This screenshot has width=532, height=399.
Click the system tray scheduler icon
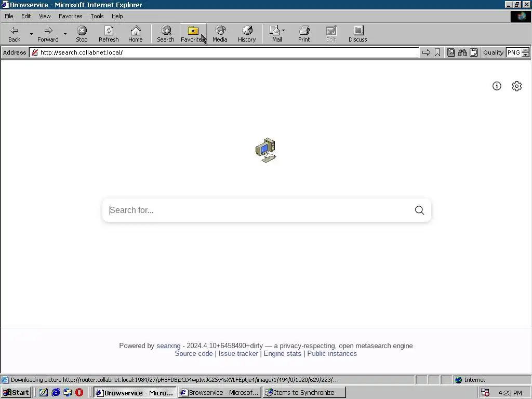click(486, 393)
